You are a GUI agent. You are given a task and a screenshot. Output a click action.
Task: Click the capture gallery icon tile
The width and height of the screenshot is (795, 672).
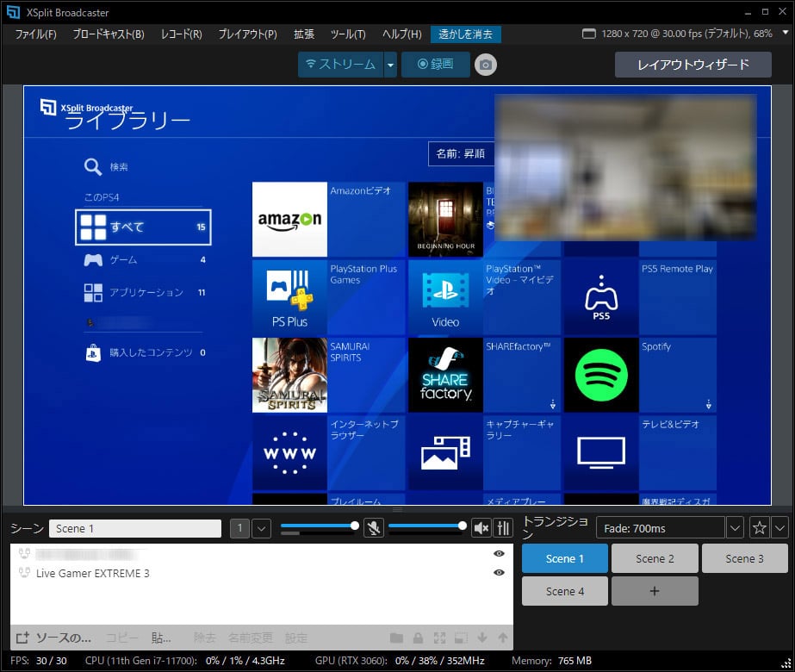tap(445, 453)
